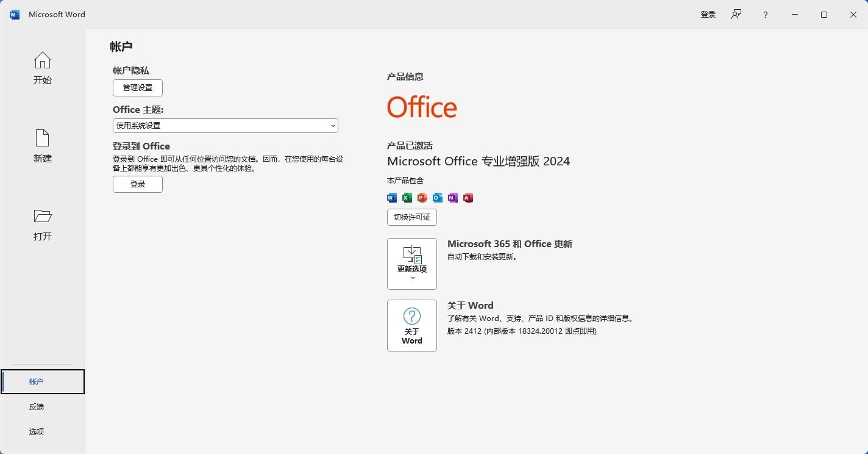Click the 管理设置 button under 帐户隐私
Image resolution: width=868 pixels, height=454 pixels.
137,87
